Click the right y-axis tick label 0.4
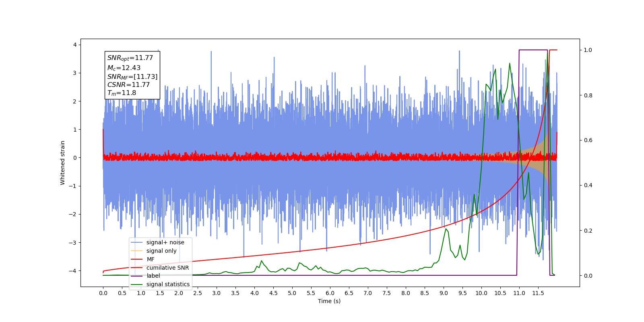The image size is (644, 322). tap(588, 186)
